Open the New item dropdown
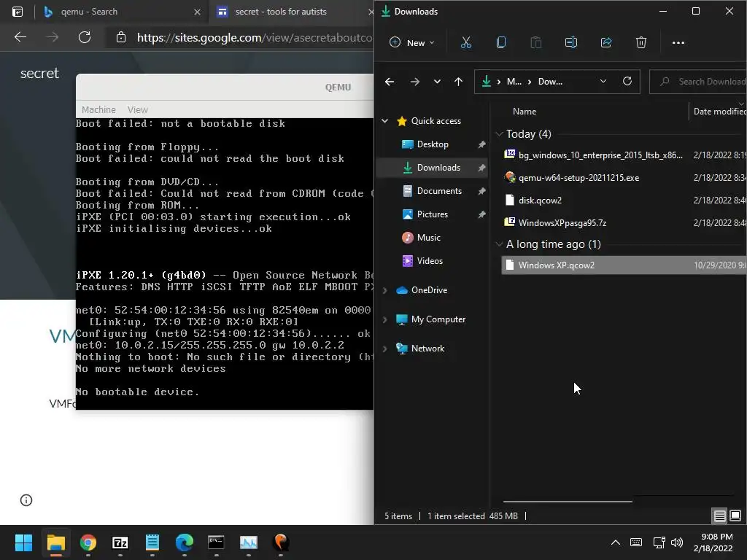This screenshot has width=747, height=560. pos(412,43)
